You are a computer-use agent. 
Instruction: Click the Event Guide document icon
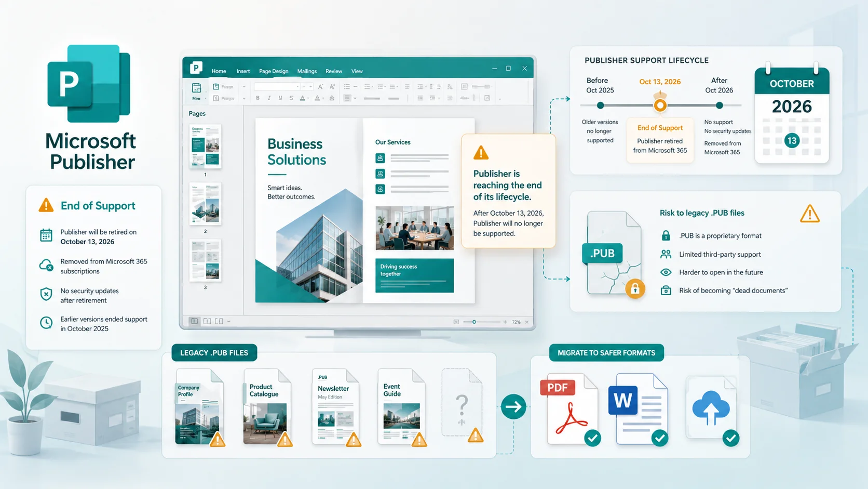click(x=401, y=407)
